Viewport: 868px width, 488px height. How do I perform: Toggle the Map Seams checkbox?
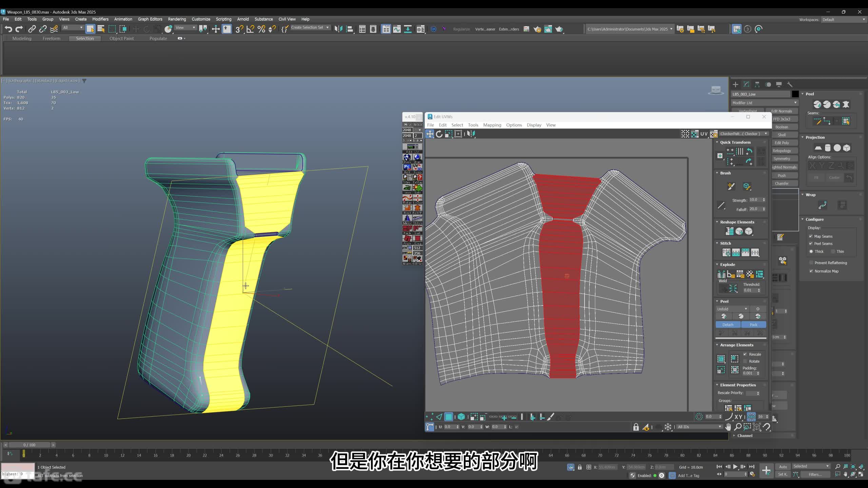pyautogui.click(x=811, y=236)
